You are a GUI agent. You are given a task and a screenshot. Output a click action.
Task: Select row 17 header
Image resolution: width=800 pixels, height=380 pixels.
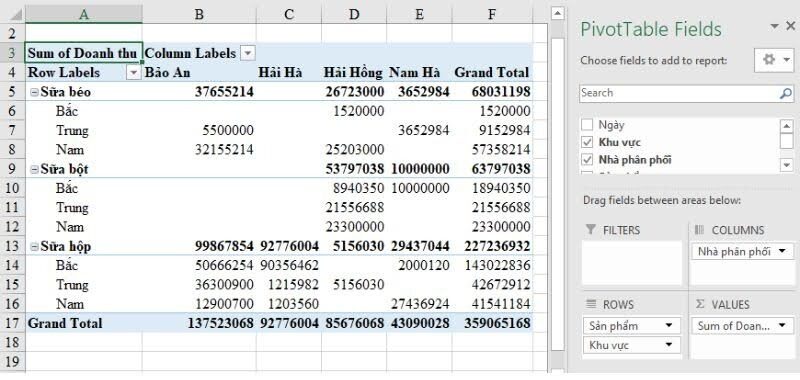(x=12, y=323)
